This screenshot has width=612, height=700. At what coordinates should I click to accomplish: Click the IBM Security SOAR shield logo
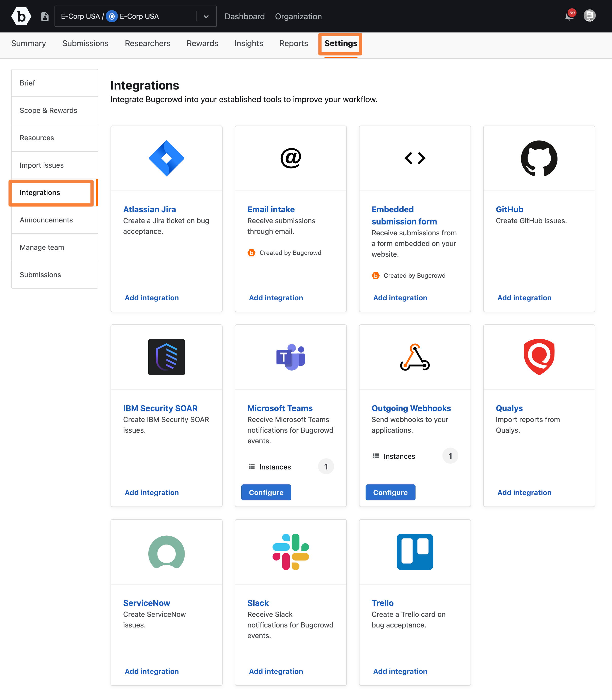166,357
